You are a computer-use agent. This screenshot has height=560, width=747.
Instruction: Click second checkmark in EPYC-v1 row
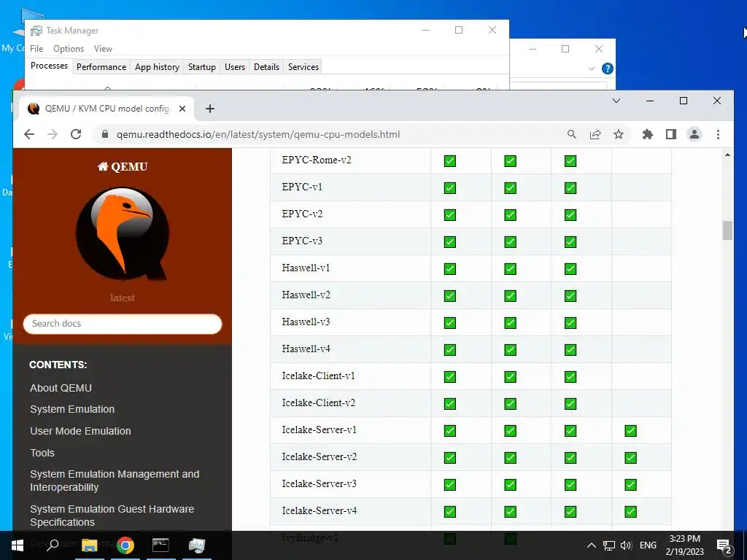click(510, 188)
